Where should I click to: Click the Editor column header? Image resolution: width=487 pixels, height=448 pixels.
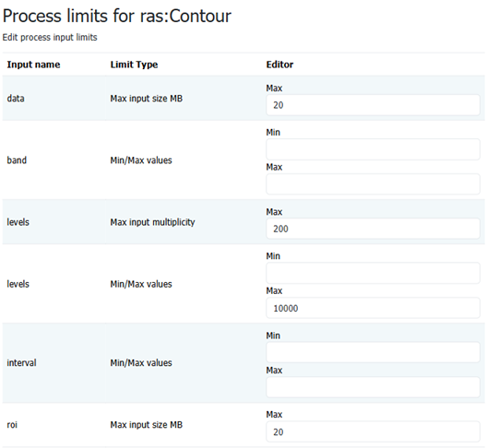[x=279, y=65]
